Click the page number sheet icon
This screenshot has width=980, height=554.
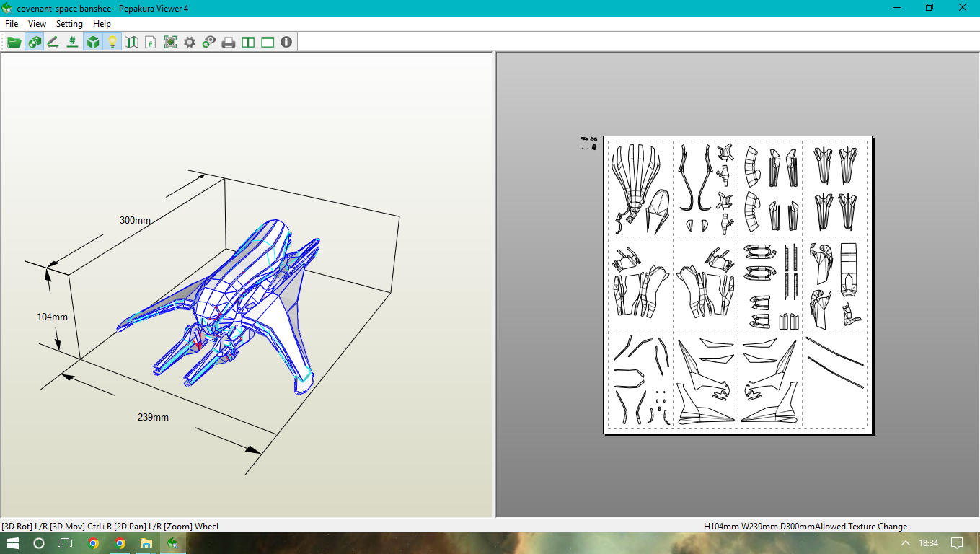151,42
